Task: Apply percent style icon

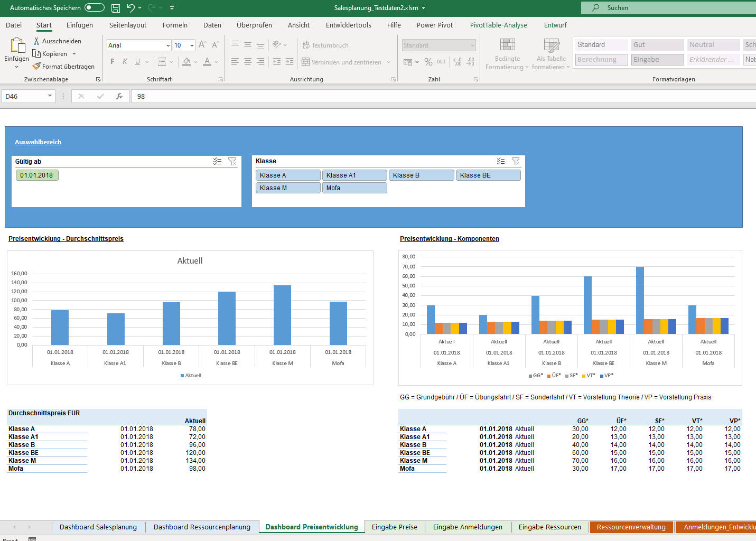Action: click(428, 62)
